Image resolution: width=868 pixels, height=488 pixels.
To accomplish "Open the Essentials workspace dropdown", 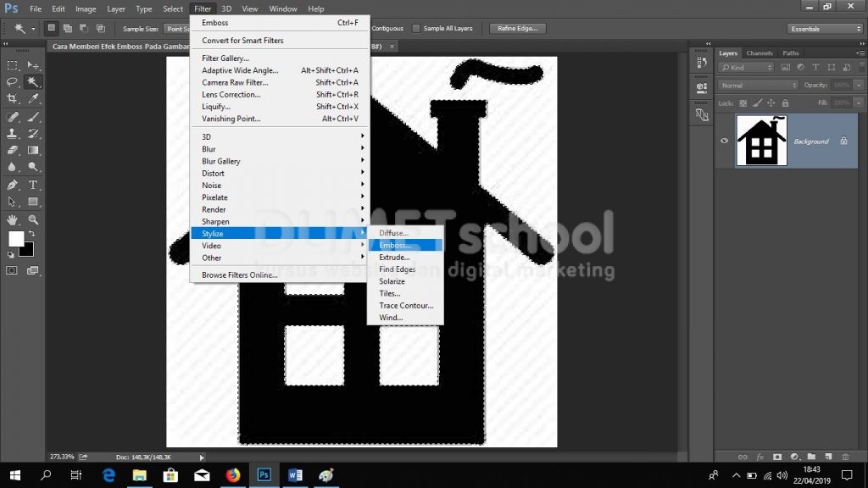I will tap(825, 29).
